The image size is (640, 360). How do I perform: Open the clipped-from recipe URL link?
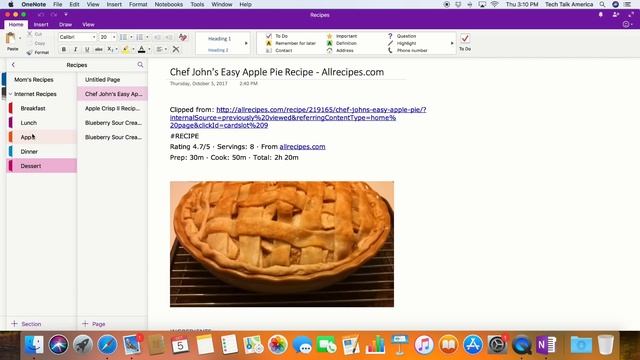298,117
